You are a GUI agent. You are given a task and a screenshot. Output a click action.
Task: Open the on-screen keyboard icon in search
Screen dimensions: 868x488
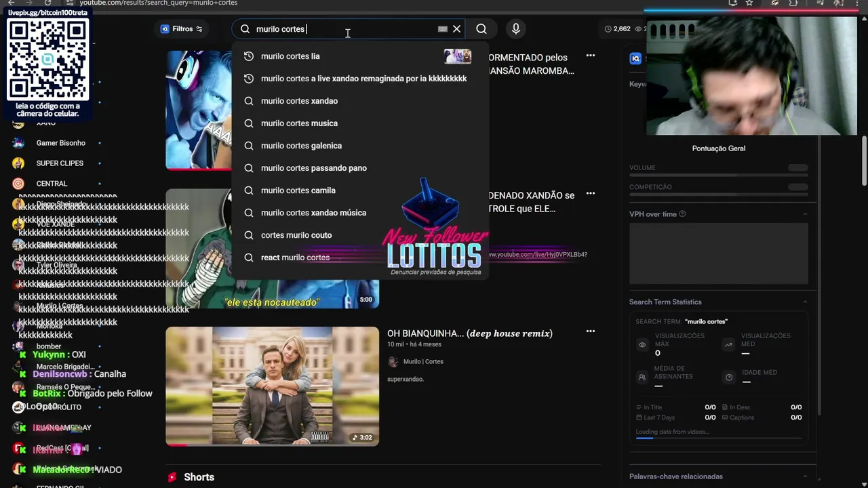(x=443, y=29)
